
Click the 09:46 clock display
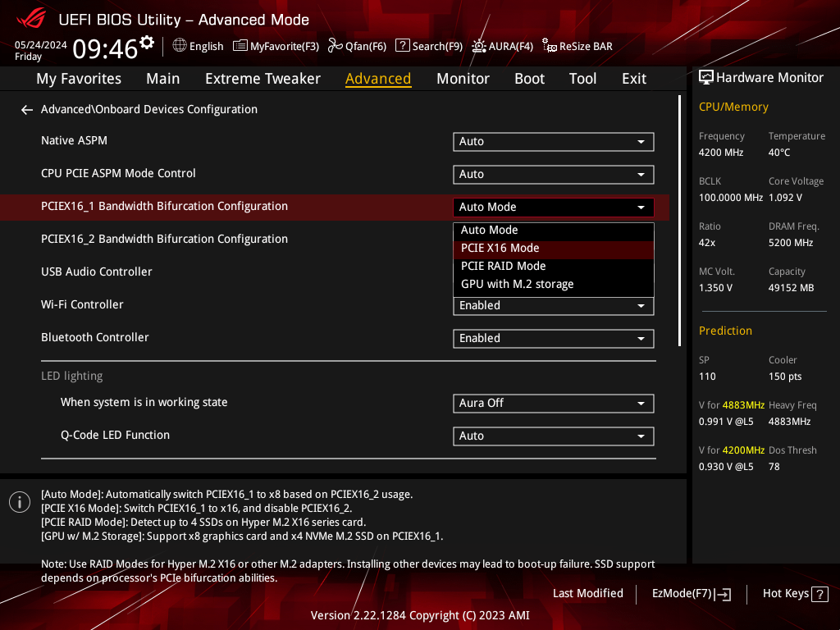point(105,48)
